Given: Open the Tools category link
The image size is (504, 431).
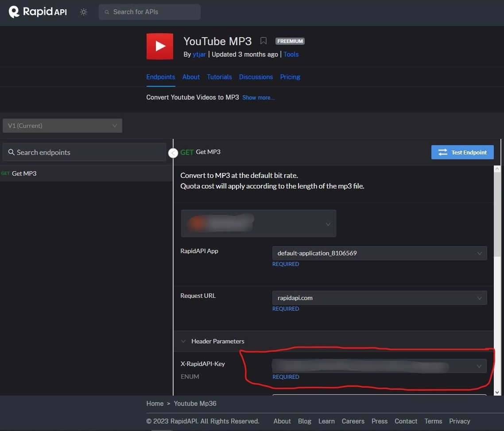Looking at the screenshot, I should (x=291, y=54).
